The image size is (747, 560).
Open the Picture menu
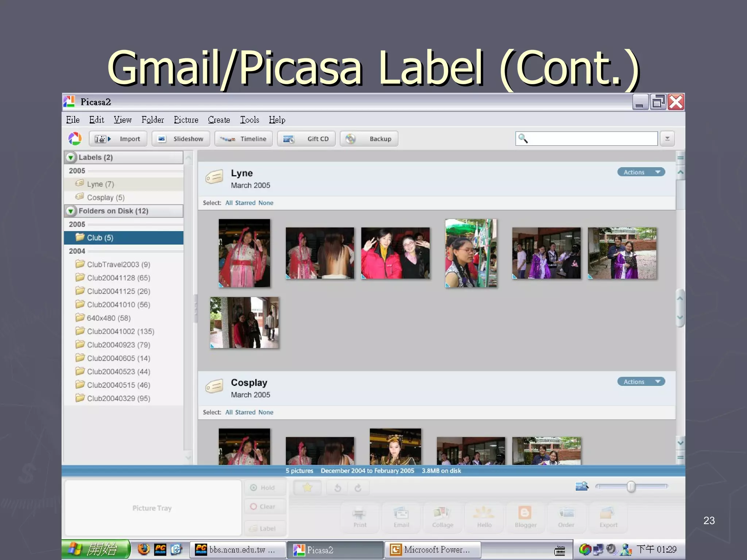tap(186, 120)
